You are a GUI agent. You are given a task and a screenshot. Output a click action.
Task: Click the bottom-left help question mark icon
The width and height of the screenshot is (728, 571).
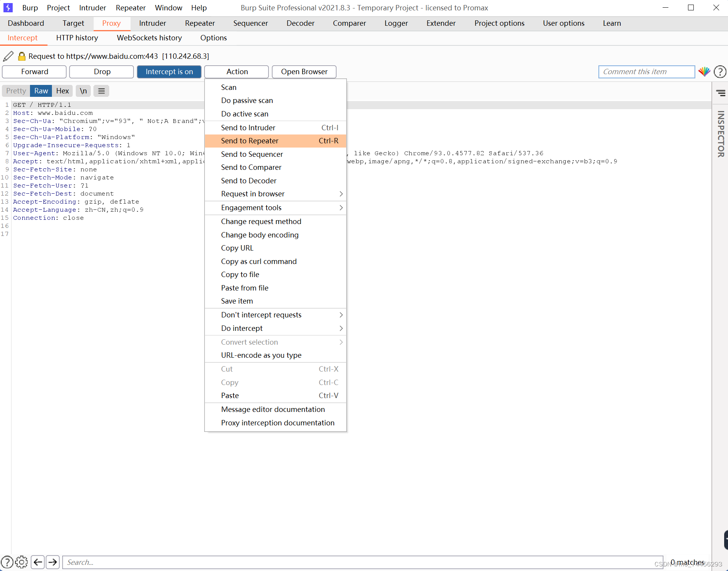pos(7,562)
